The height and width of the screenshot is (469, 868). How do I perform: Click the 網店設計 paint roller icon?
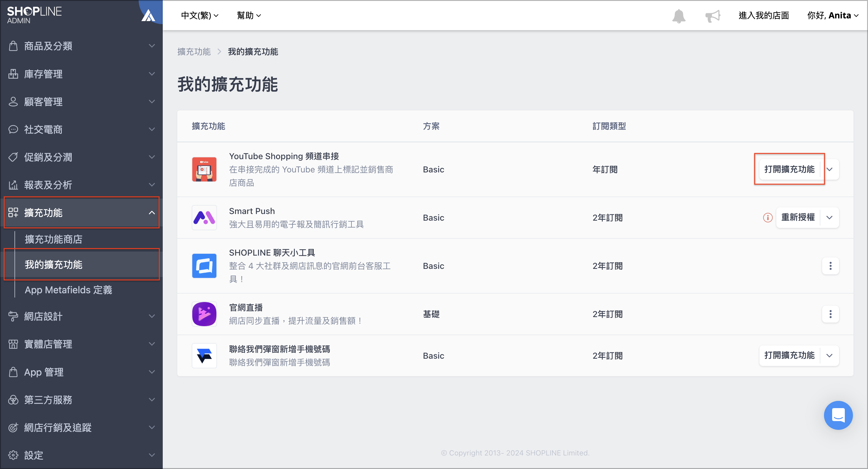(13, 316)
